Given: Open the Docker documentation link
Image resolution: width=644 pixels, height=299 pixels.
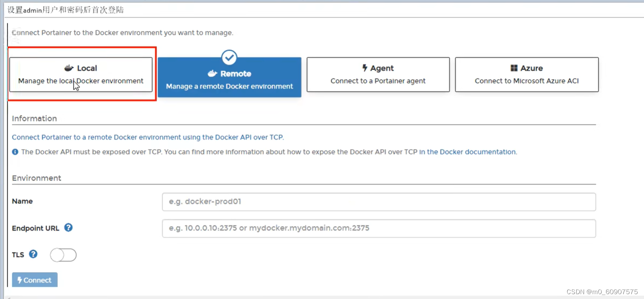Looking at the screenshot, I should pos(468,152).
